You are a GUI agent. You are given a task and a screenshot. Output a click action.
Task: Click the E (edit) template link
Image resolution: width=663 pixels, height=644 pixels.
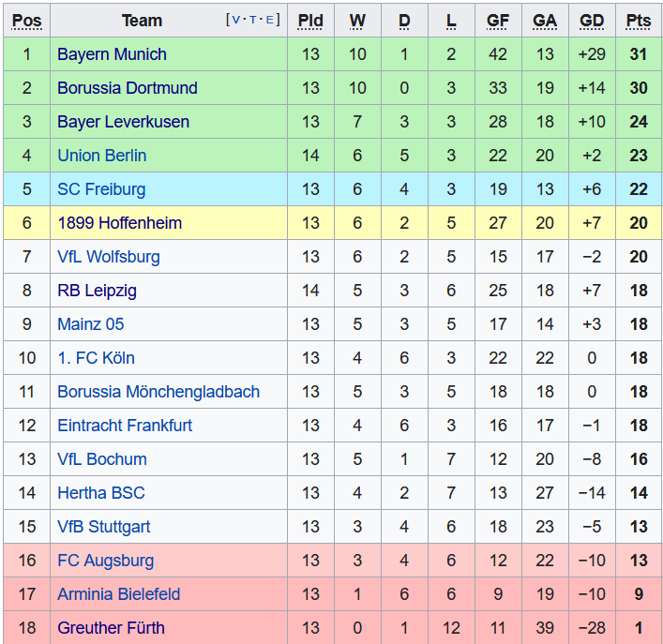pos(270,20)
